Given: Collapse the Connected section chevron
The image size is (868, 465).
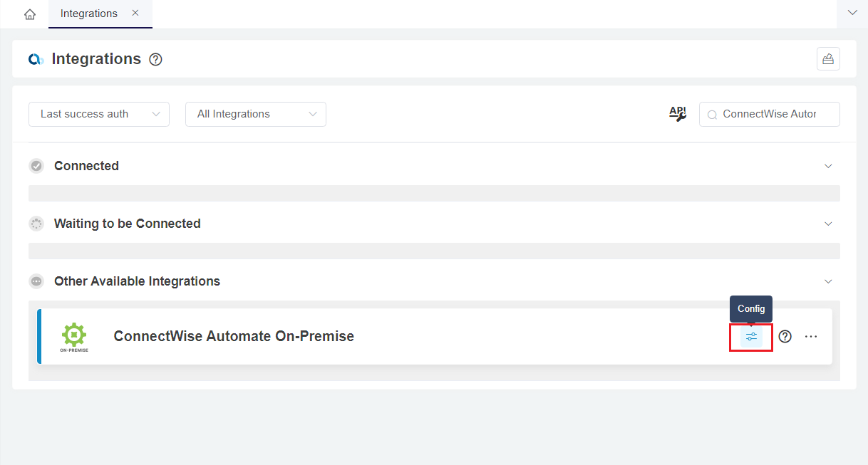Looking at the screenshot, I should [828, 166].
